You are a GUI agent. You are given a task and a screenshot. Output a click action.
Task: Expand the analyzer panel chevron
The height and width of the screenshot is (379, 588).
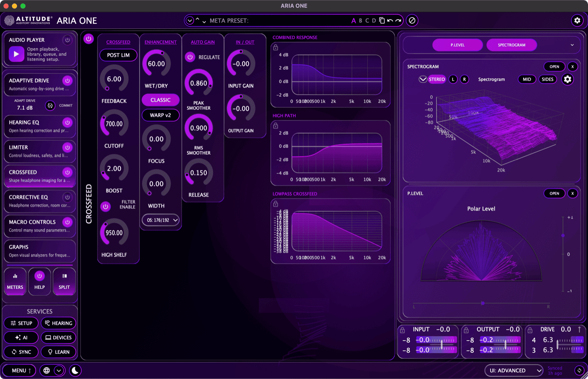click(572, 45)
